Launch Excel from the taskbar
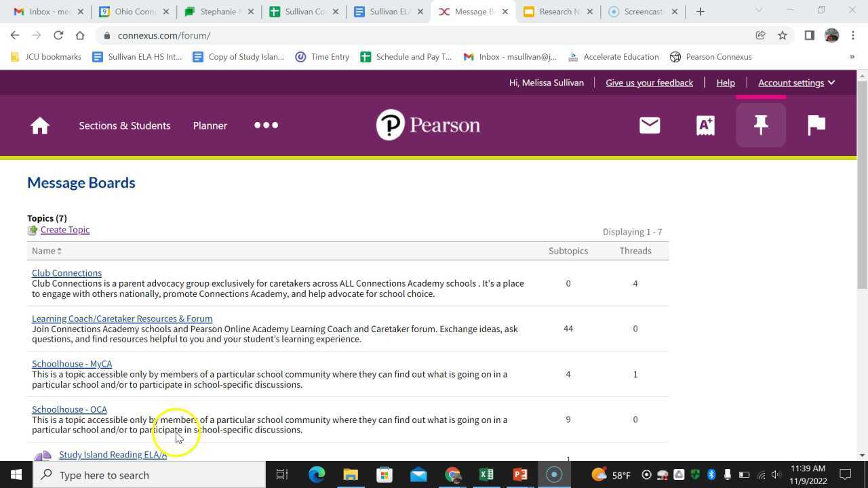Viewport: 868px width, 488px height. 486,474
